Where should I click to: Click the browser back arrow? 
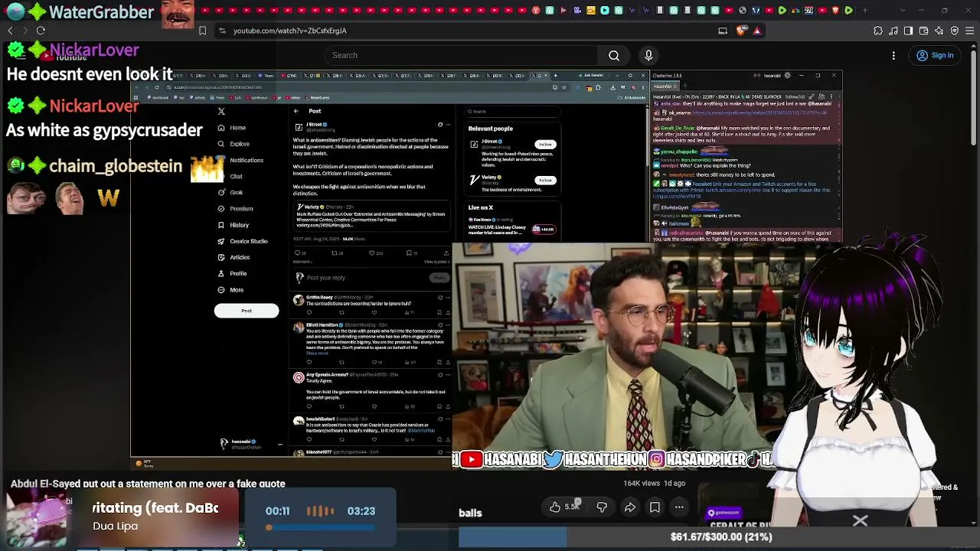click(x=10, y=31)
